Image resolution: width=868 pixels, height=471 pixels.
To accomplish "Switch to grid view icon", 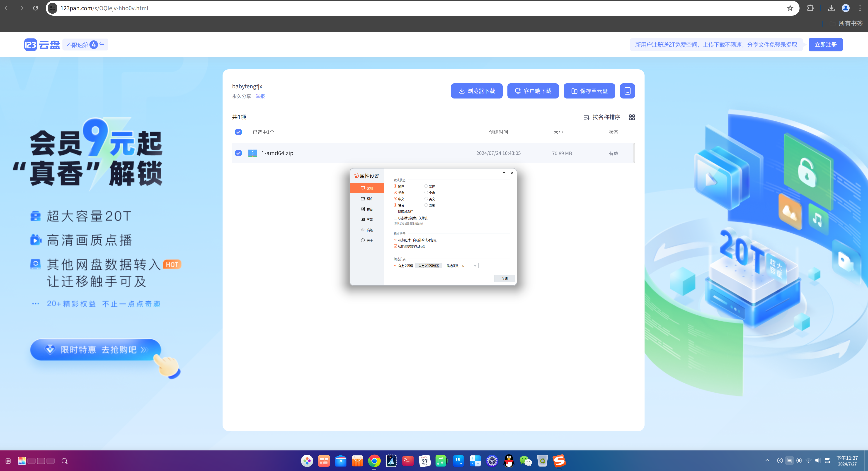I will click(632, 117).
